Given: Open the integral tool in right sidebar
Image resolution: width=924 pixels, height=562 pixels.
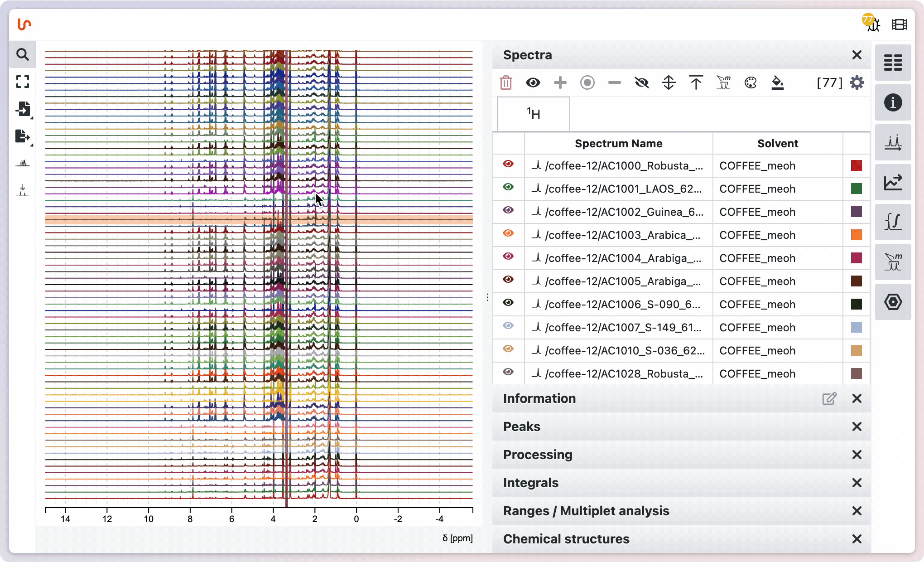Looking at the screenshot, I should coord(893,222).
